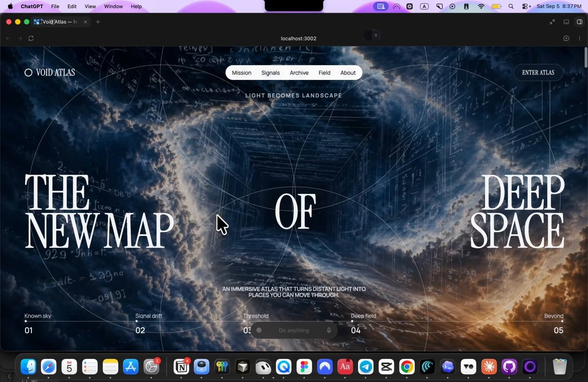Select the Void Atlas browser tab
This screenshot has width=588, height=382.
coord(61,22)
